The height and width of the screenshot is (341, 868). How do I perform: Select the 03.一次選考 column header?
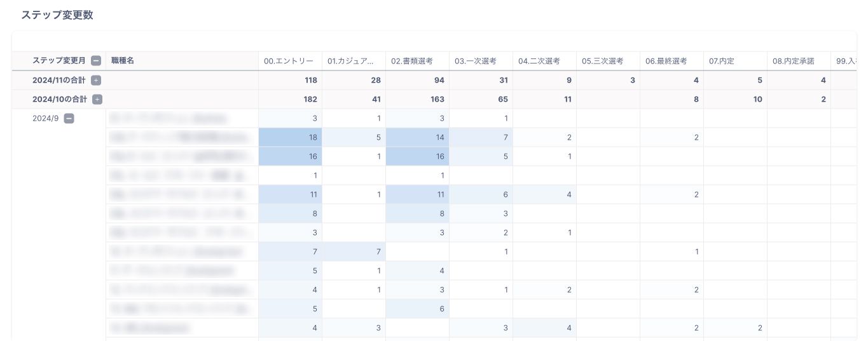[476, 61]
